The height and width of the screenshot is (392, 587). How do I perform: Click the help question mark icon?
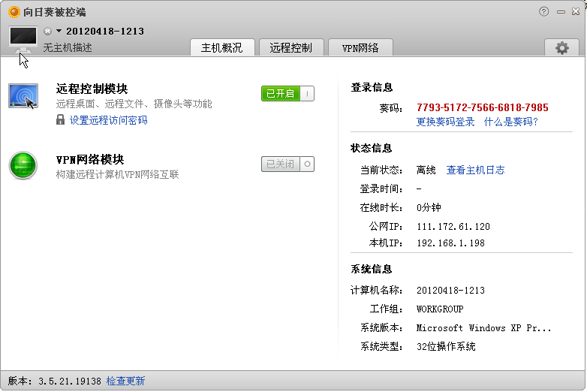click(544, 11)
